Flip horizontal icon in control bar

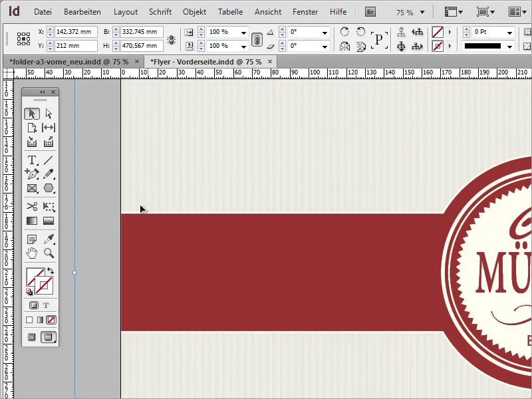click(344, 46)
